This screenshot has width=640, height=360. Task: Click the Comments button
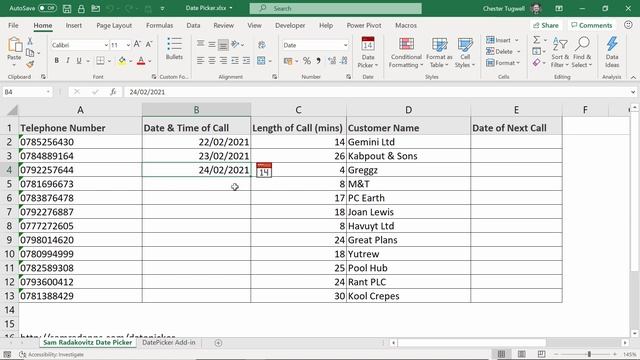(x=592, y=25)
